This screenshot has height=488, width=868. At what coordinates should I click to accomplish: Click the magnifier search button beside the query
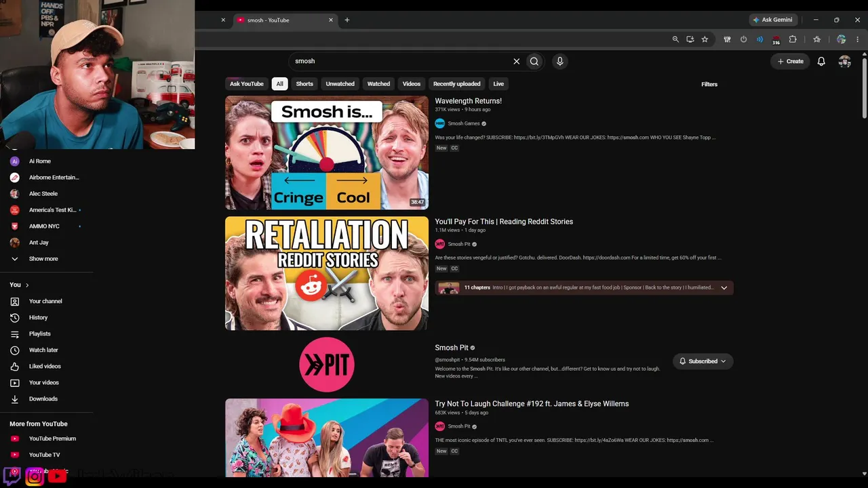(534, 61)
